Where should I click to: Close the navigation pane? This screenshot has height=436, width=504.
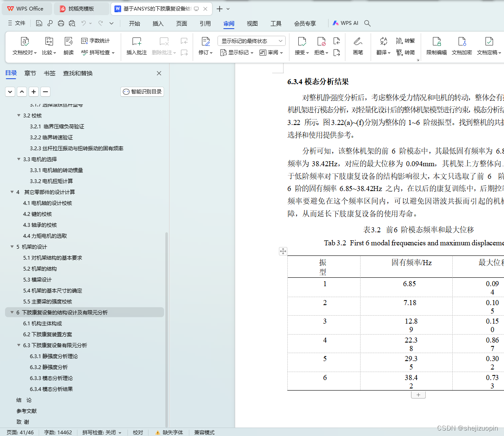click(159, 73)
